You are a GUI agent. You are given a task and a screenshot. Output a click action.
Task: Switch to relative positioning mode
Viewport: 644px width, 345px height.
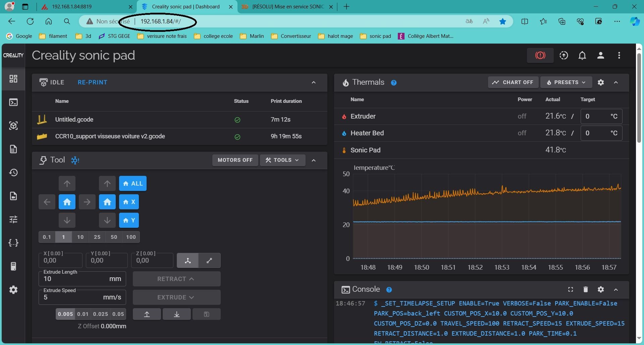(x=209, y=261)
